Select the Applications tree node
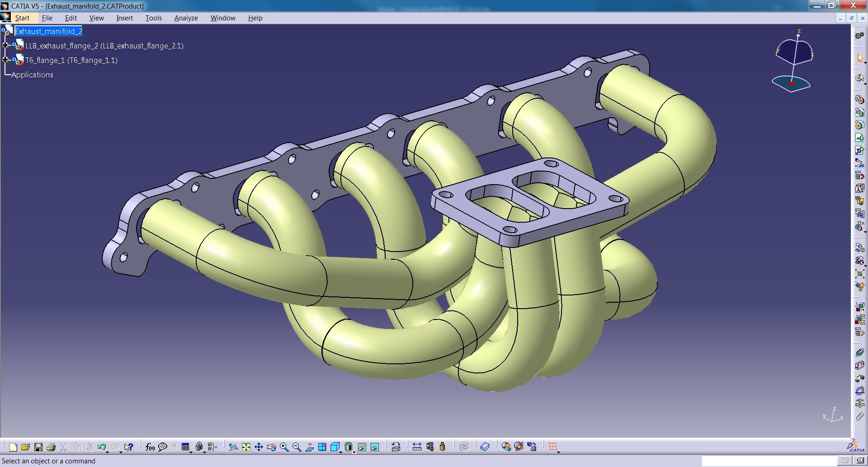This screenshot has height=467, width=868. pyautogui.click(x=32, y=75)
